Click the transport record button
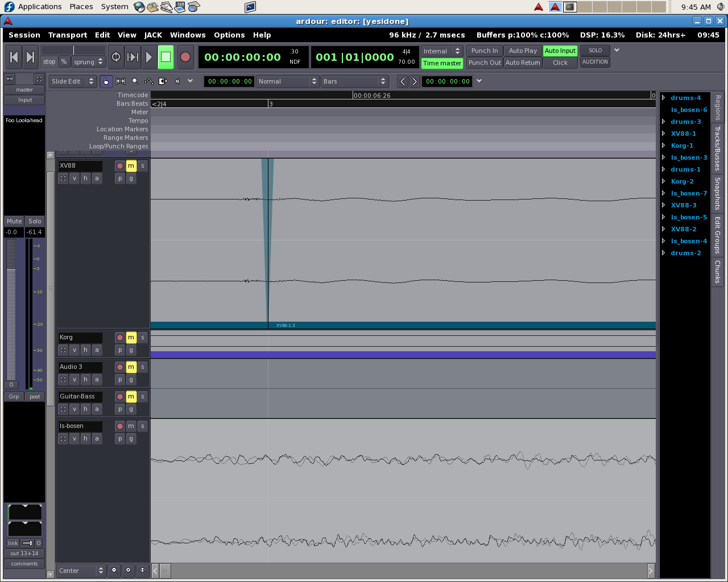The image size is (728, 582). point(185,57)
